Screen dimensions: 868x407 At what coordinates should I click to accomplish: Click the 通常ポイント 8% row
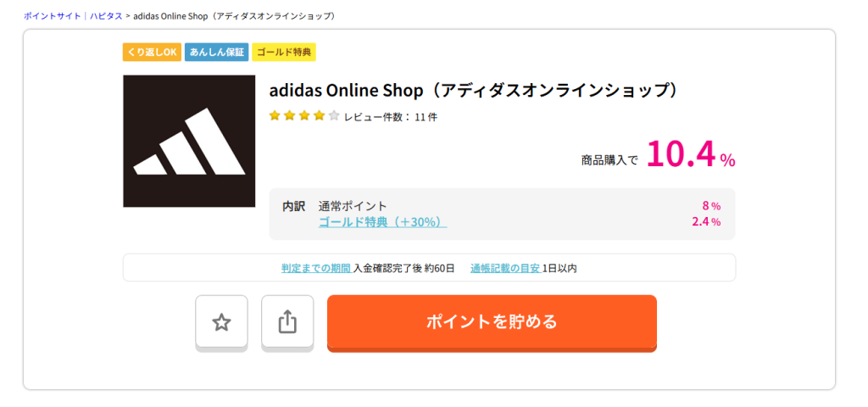(x=520, y=206)
